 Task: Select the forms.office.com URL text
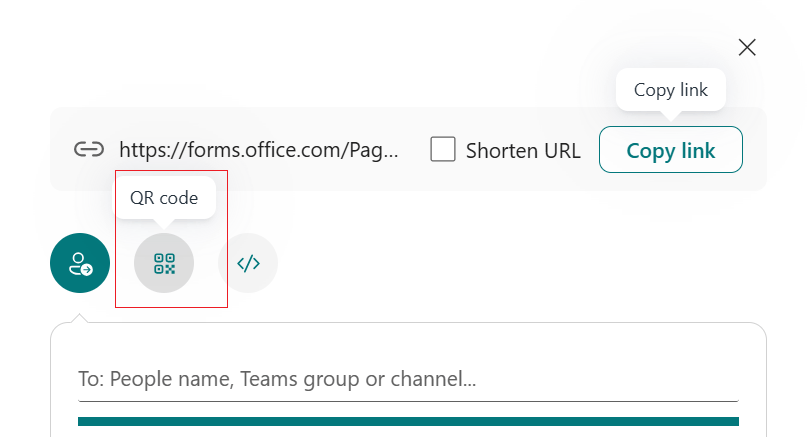pyautogui.click(x=259, y=150)
